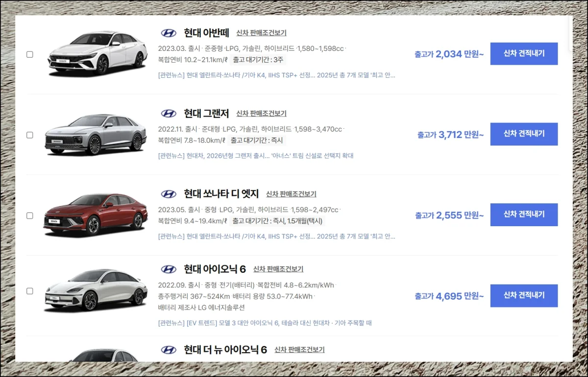Click 신차 견적내기 for 아이오닉 6
Viewport: 588px width, 377px height.
(524, 295)
